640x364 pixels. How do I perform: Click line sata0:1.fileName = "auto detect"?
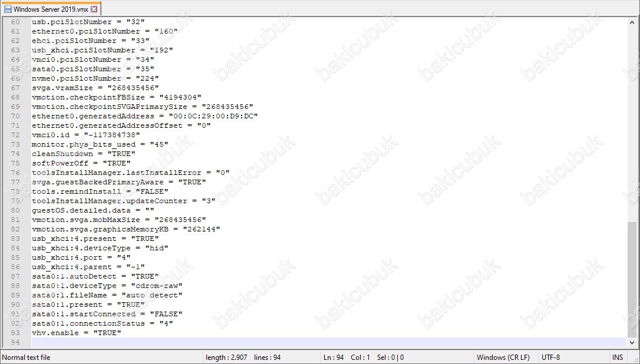coord(107,295)
